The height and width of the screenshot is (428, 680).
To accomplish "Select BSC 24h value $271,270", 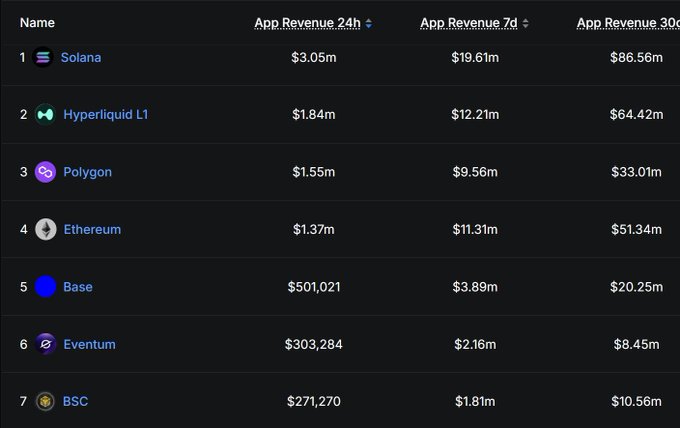I will pos(314,402).
